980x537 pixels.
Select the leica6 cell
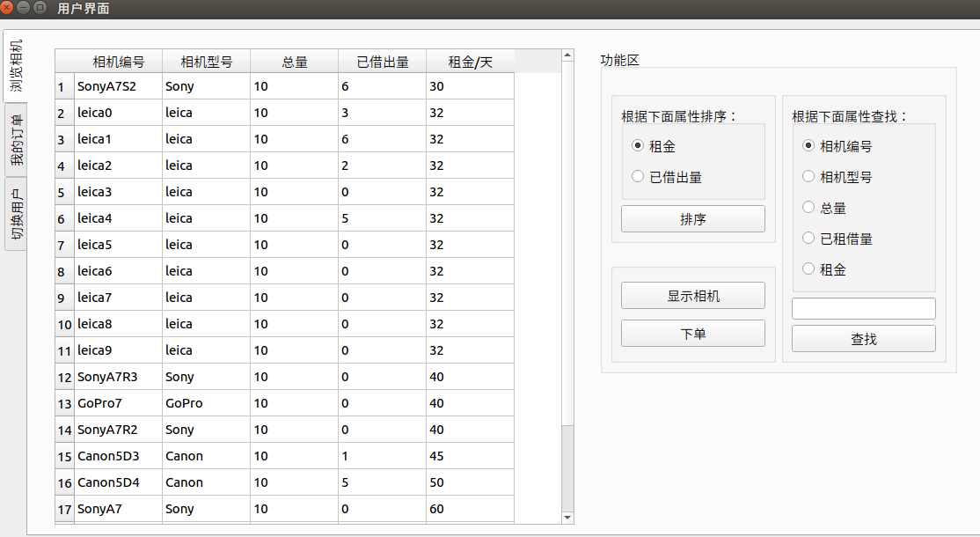point(118,270)
